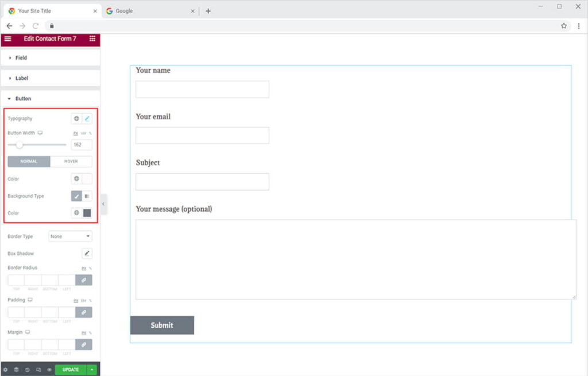Expand the Label section
588x376 pixels.
21,78
